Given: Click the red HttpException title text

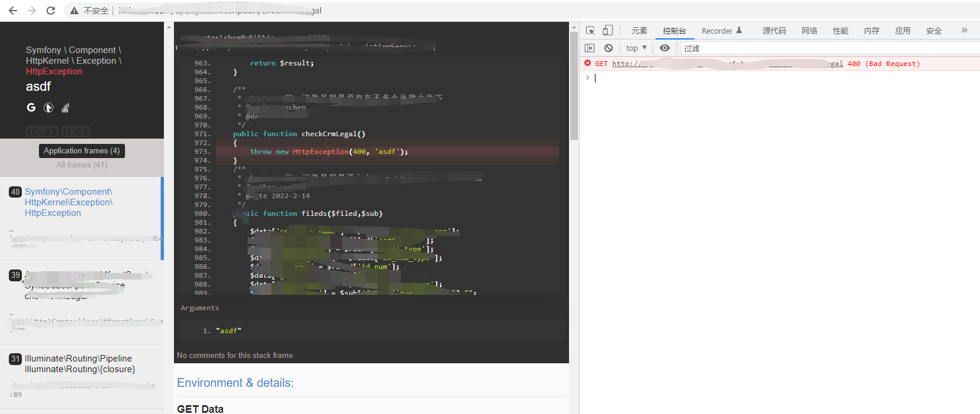Looking at the screenshot, I should click(54, 71).
